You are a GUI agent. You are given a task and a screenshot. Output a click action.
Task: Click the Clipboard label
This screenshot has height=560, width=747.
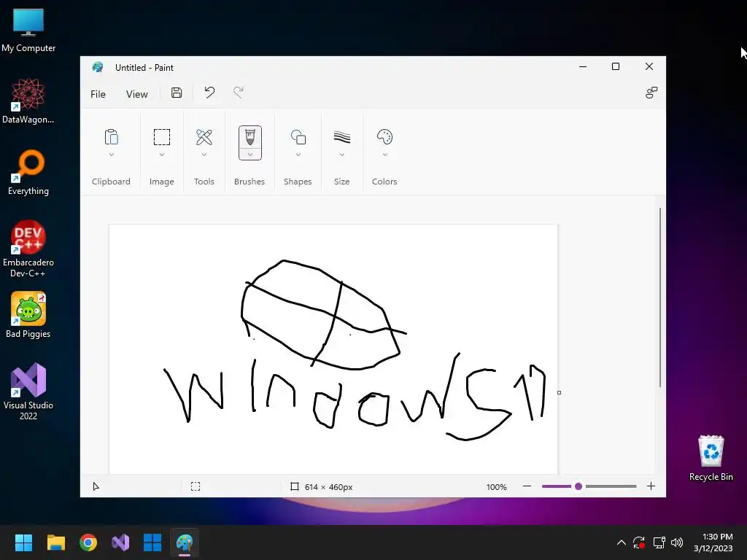click(x=111, y=182)
